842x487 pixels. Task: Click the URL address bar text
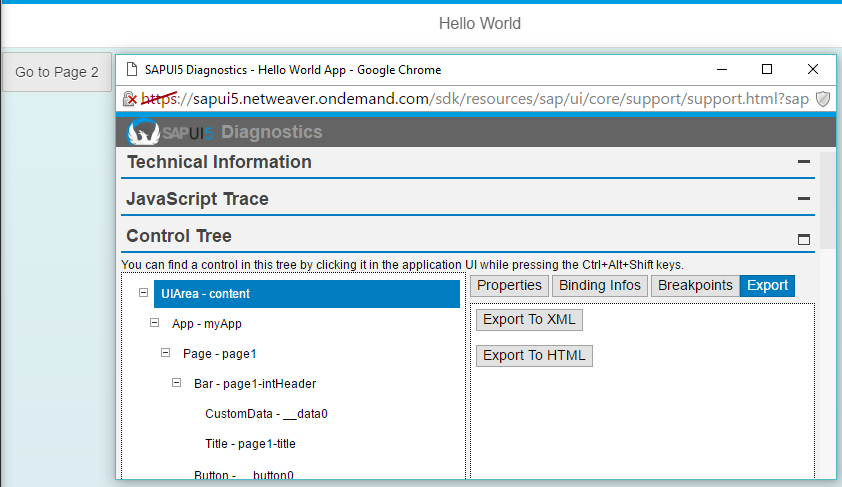point(475,99)
